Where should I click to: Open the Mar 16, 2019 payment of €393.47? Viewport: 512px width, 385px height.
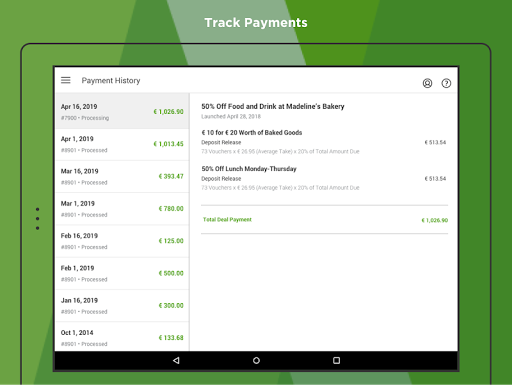click(122, 177)
